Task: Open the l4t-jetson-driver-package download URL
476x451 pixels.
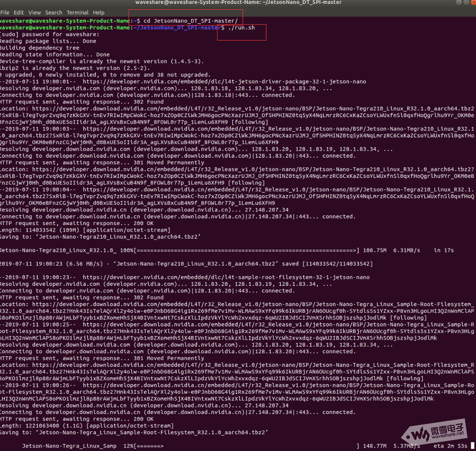Action: tap(224, 81)
